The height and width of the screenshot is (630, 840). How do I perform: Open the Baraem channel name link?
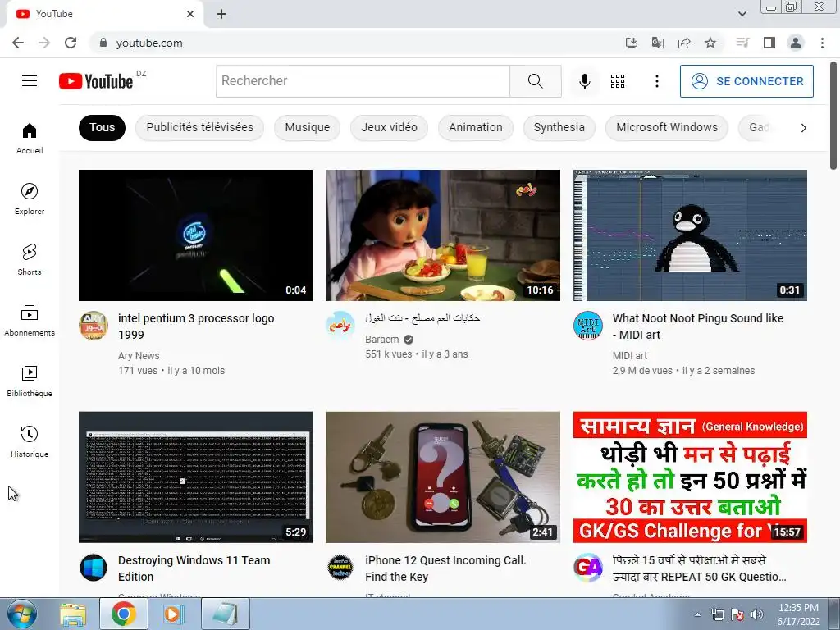382,340
